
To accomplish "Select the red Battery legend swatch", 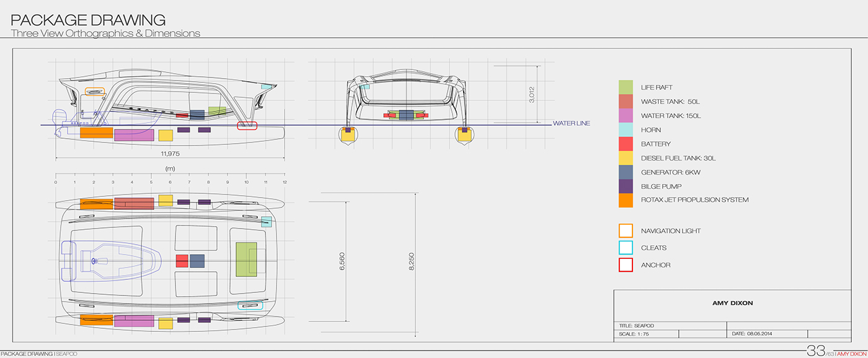I will (x=626, y=144).
